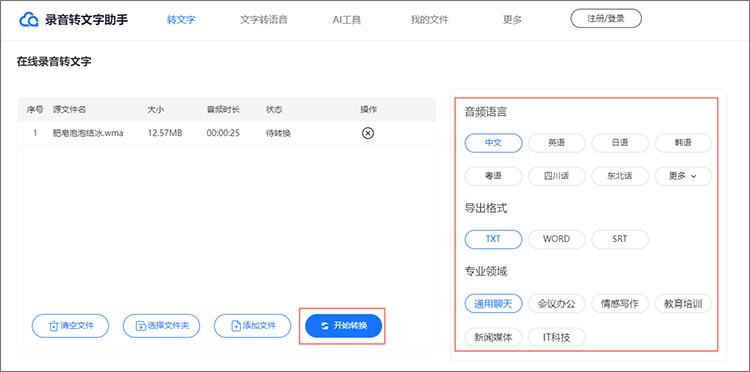750x372 pixels.
Task: Click the 选择文件夹 button
Action: 161,326
